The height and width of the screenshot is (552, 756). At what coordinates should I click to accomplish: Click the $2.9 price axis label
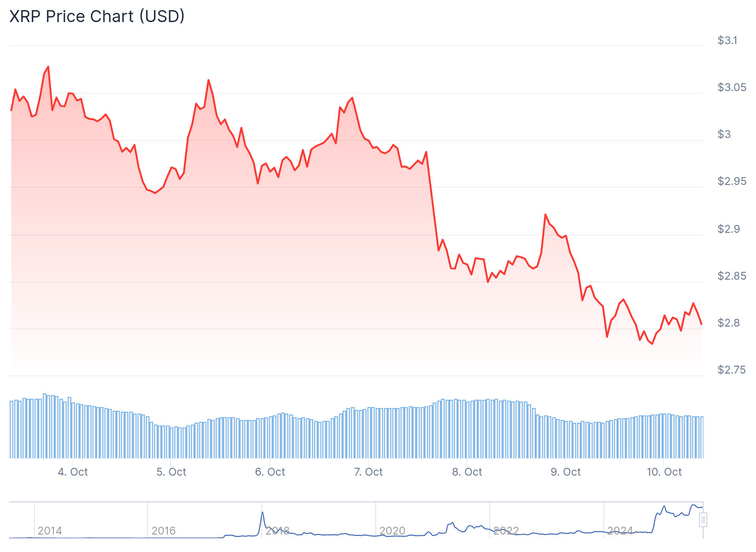pyautogui.click(x=729, y=229)
